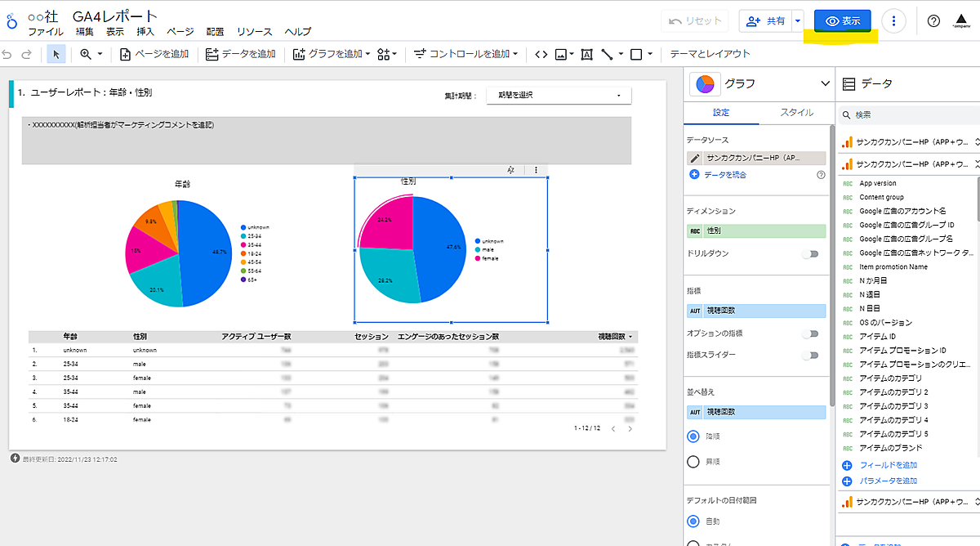980x546 pixels.
Task: Open the 期間を選択 date dropdown
Action: (x=559, y=96)
